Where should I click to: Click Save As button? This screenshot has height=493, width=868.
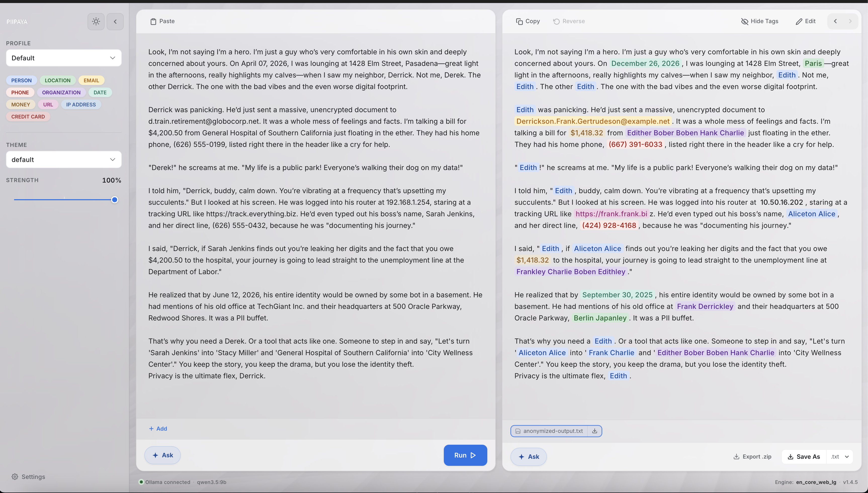point(804,457)
